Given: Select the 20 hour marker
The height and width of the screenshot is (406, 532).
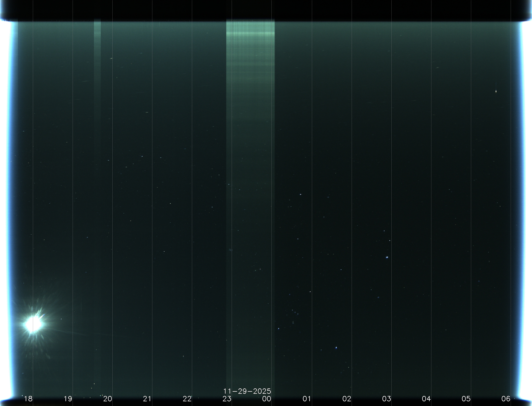Looking at the screenshot, I should tap(108, 398).
